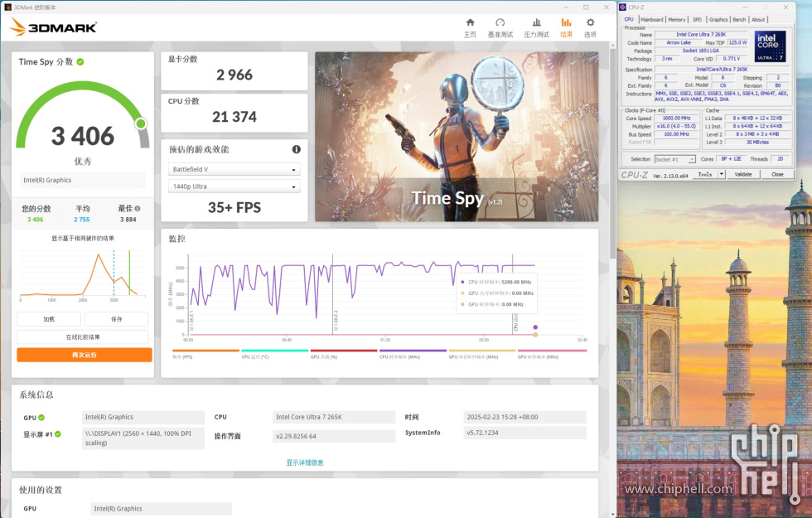
Task: Click the orange 再次运行 run again button
Action: click(85, 355)
